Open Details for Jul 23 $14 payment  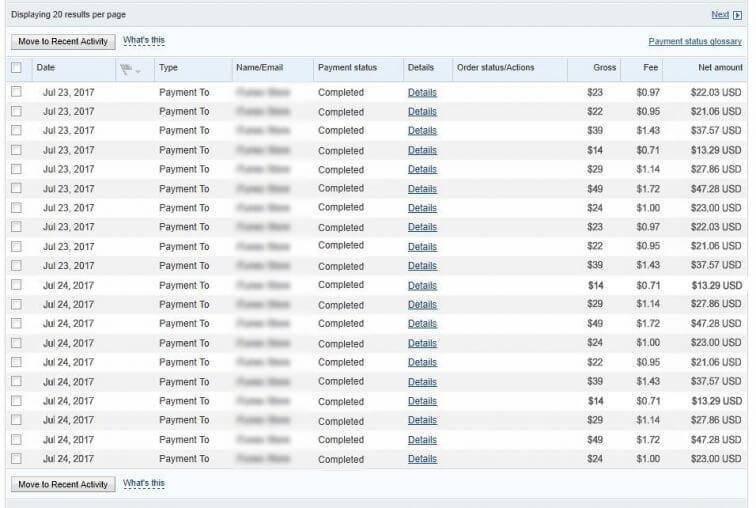pos(422,150)
